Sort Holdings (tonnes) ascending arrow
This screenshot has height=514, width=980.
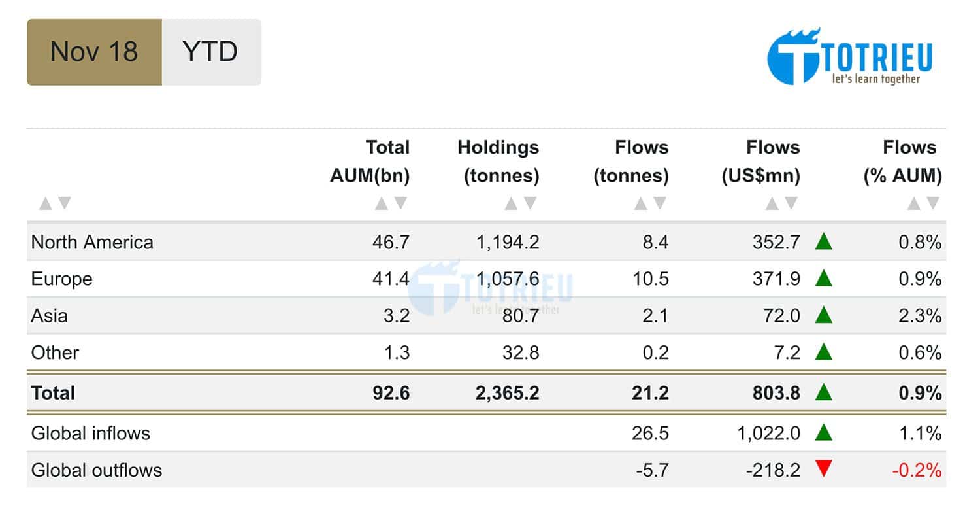pos(511,204)
